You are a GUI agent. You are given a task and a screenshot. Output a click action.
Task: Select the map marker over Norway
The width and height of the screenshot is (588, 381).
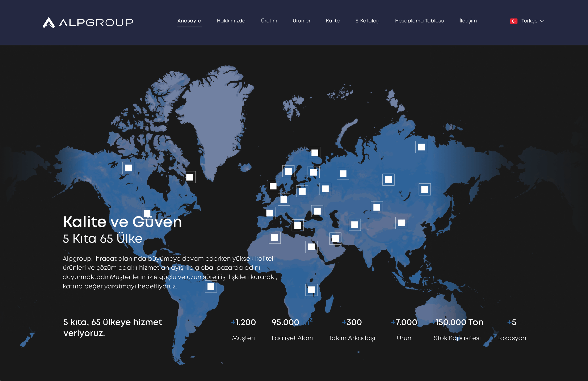coord(288,171)
